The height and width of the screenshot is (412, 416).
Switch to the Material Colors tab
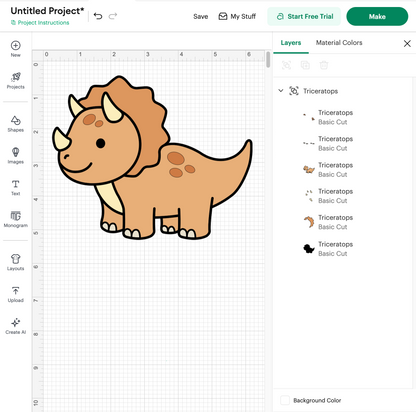[339, 43]
